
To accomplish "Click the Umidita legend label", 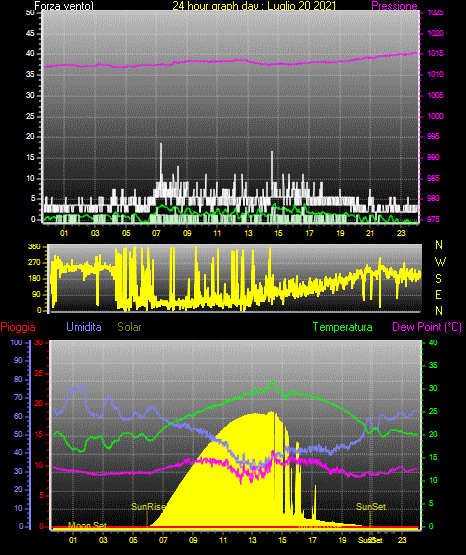I will 84,327.
